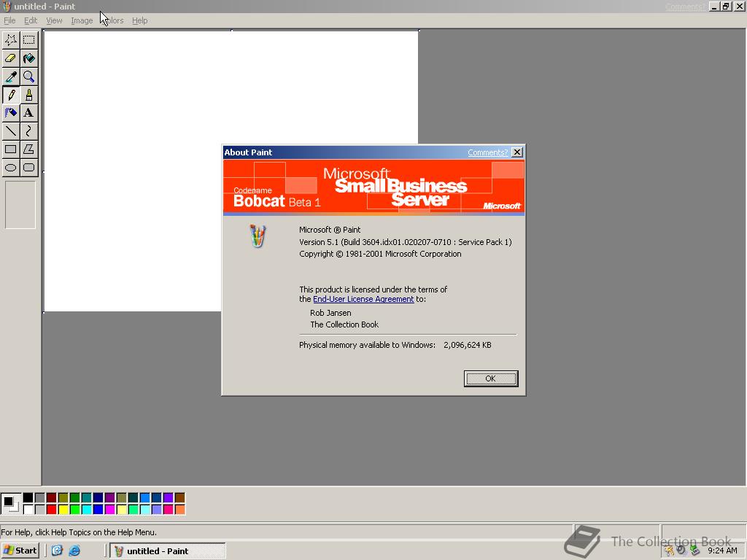
Task: Select the Rounded Rectangle tool
Action: [x=29, y=168]
